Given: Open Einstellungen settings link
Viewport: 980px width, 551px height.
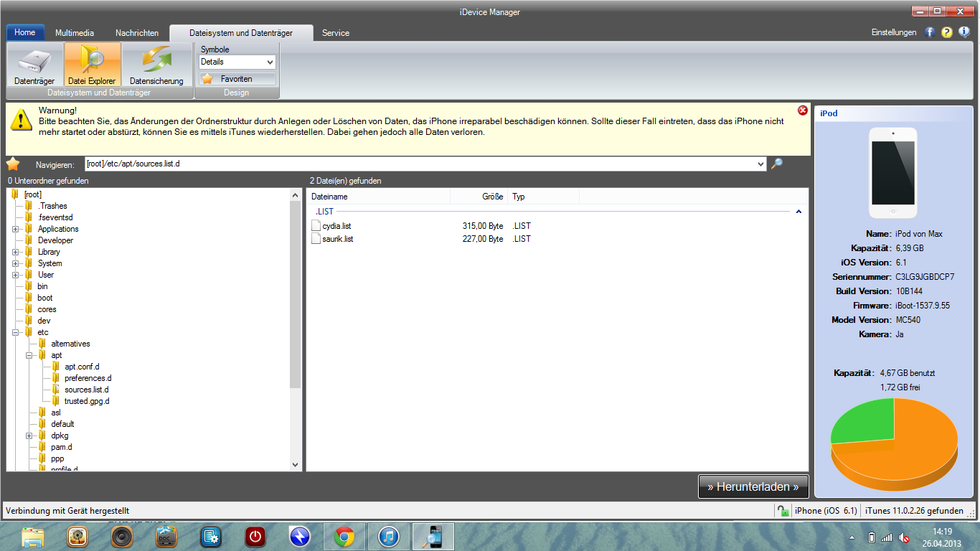Looking at the screenshot, I should (x=894, y=32).
